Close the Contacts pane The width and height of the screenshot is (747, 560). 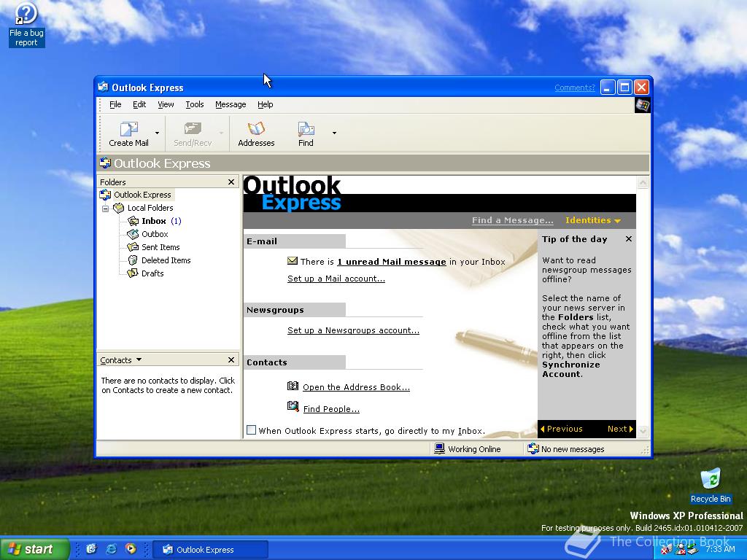point(231,360)
